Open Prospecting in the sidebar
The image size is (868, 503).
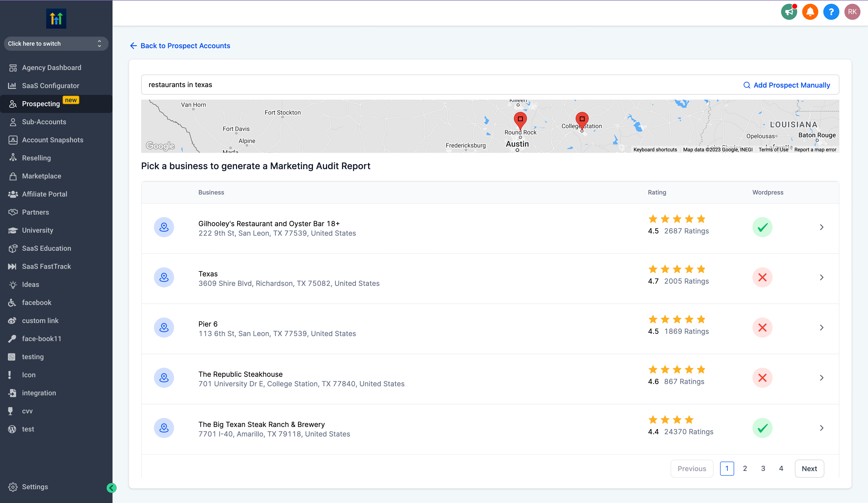pyautogui.click(x=56, y=104)
